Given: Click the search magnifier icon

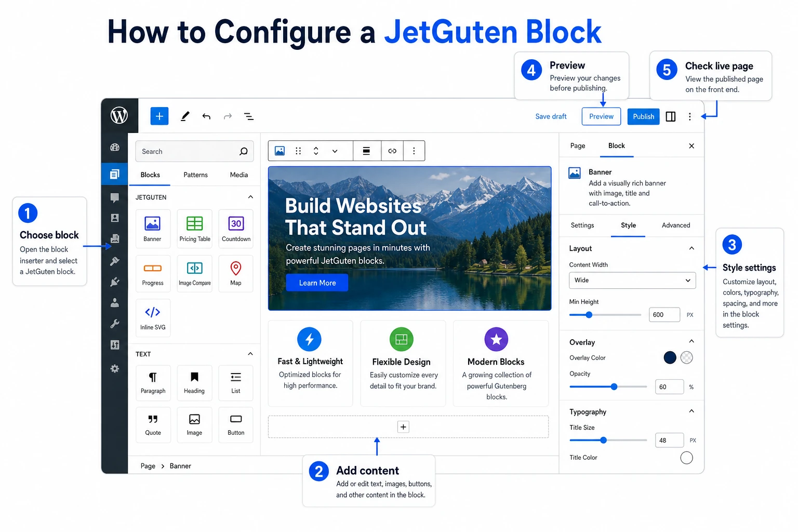Looking at the screenshot, I should click(244, 151).
